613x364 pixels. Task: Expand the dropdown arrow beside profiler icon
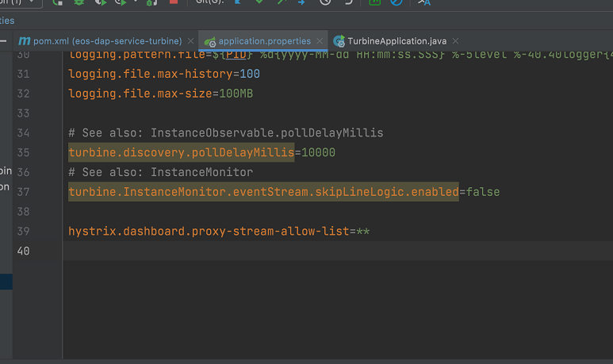point(135,2)
